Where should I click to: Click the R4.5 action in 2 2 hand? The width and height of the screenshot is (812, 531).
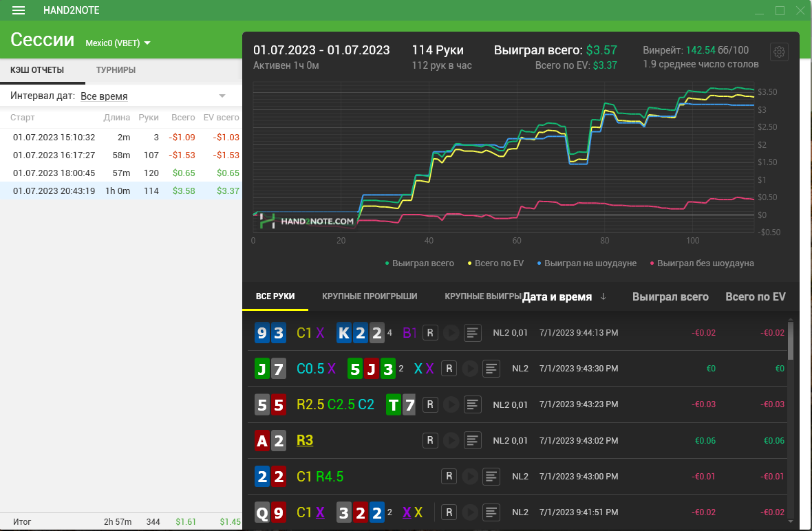pyautogui.click(x=330, y=476)
